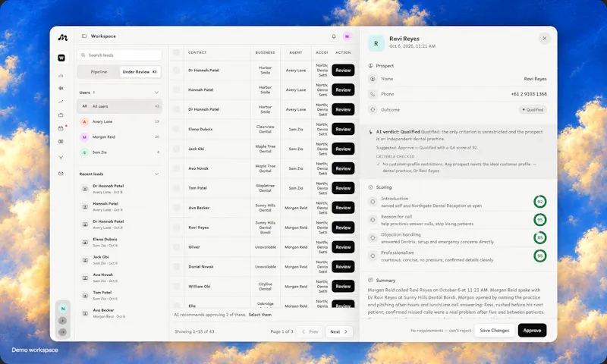Screen dimensions: 607x364
Task: Click the Search leads input field
Action: click(119, 55)
